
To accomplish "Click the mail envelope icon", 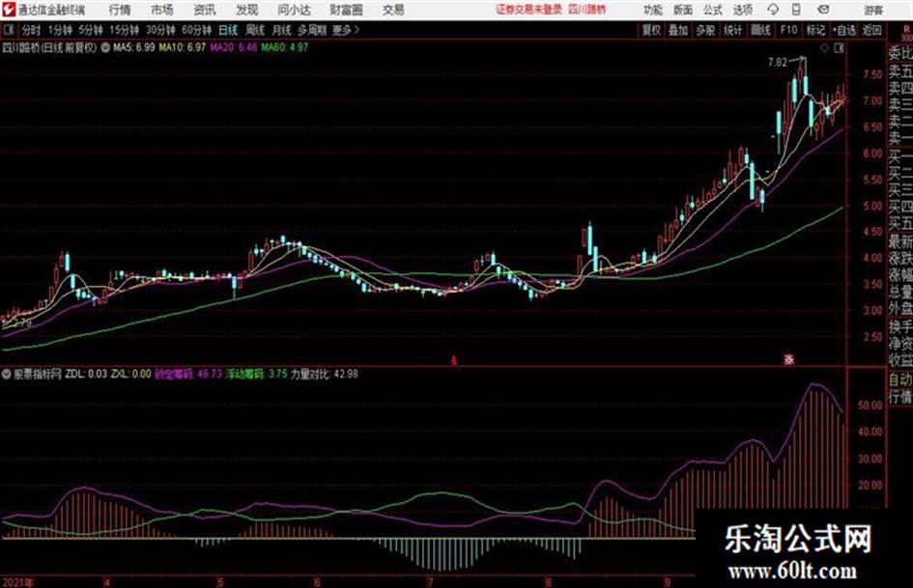I will [x=823, y=10].
